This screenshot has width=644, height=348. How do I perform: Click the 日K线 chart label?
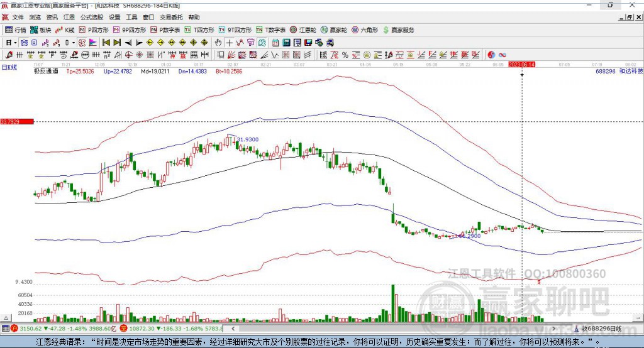point(9,67)
